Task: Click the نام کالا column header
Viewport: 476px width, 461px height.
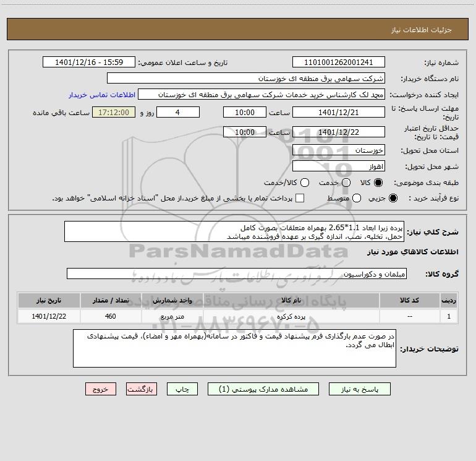Action: click(x=291, y=300)
